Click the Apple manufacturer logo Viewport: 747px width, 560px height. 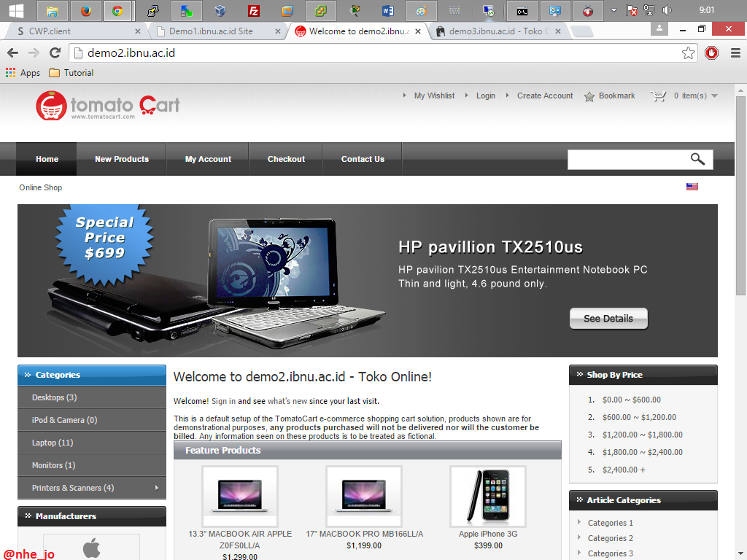tap(91, 547)
